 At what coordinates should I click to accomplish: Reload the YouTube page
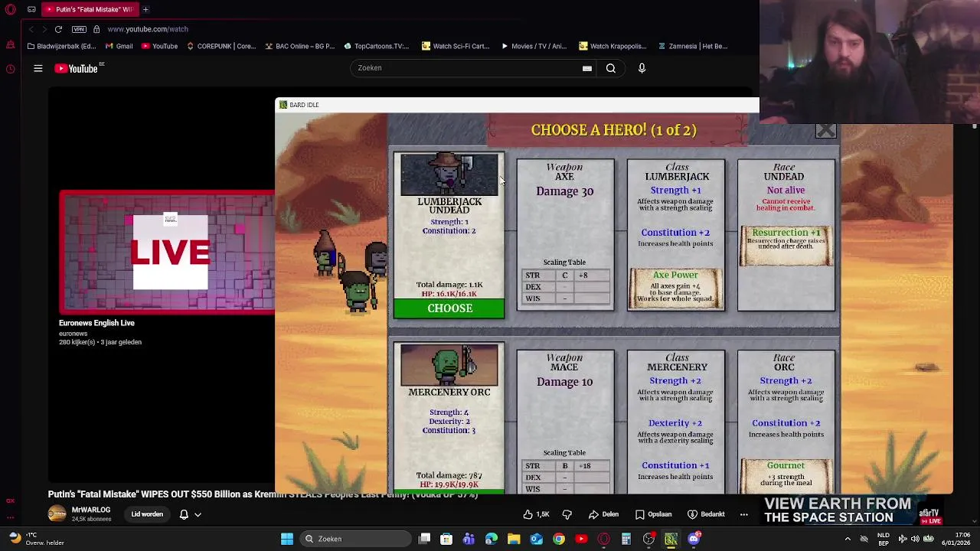point(58,29)
